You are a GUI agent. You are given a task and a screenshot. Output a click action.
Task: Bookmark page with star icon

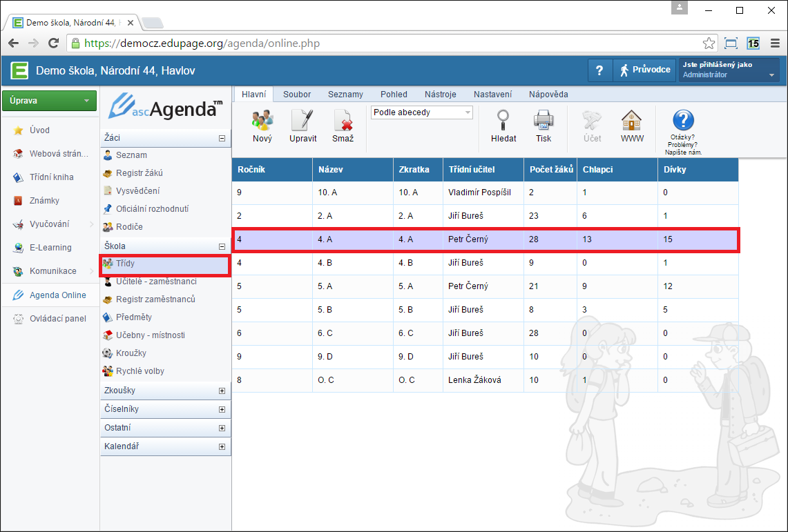709,43
